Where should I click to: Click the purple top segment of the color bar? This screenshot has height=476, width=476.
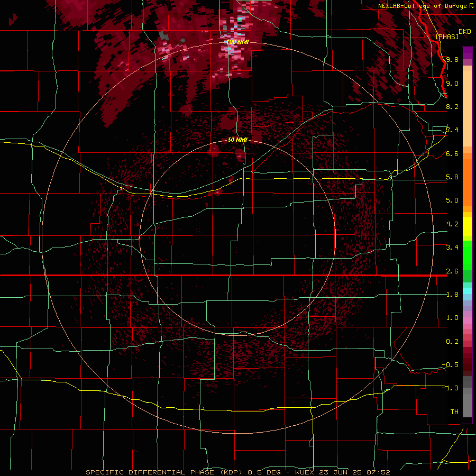tap(467, 53)
